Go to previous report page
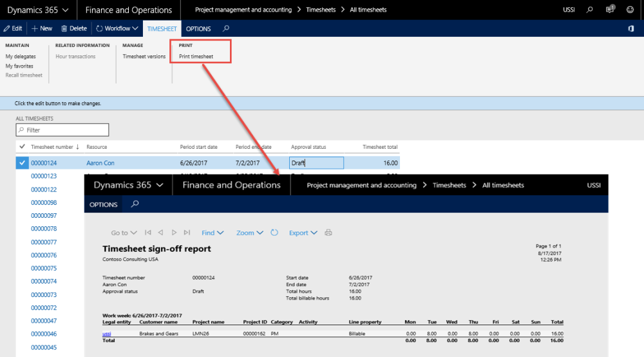 (x=160, y=233)
